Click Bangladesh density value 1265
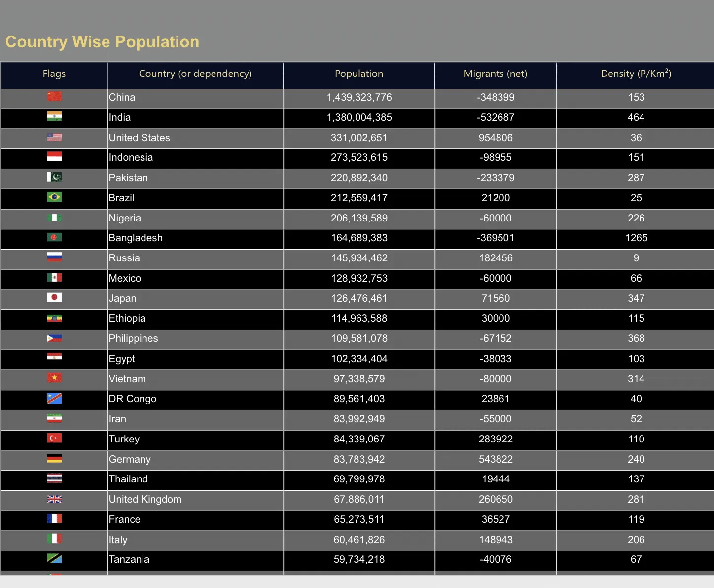This screenshot has height=588, width=714. (x=636, y=238)
